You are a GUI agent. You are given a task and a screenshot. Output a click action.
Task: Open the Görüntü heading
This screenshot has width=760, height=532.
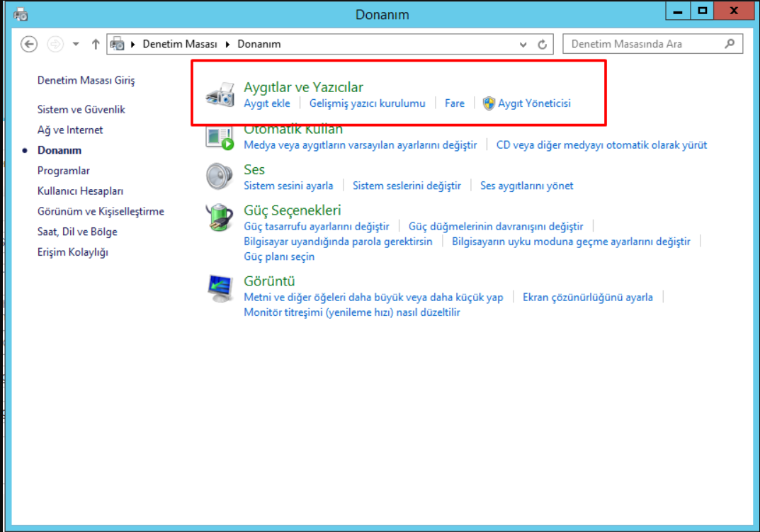(x=269, y=281)
